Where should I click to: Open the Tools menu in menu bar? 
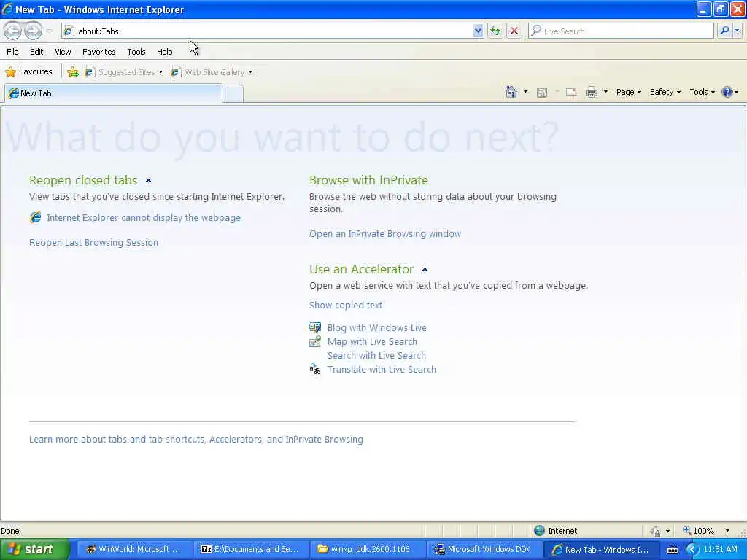[x=136, y=52]
